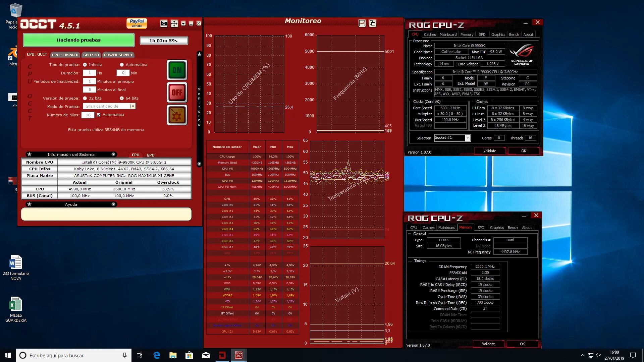
Task: Switch to ROG CPU-Z via its taskbar icon
Action: [239, 355]
